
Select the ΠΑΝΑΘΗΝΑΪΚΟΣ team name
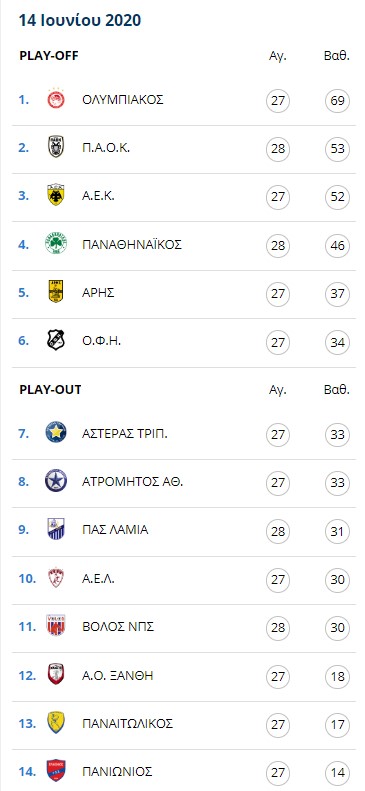tap(132, 245)
